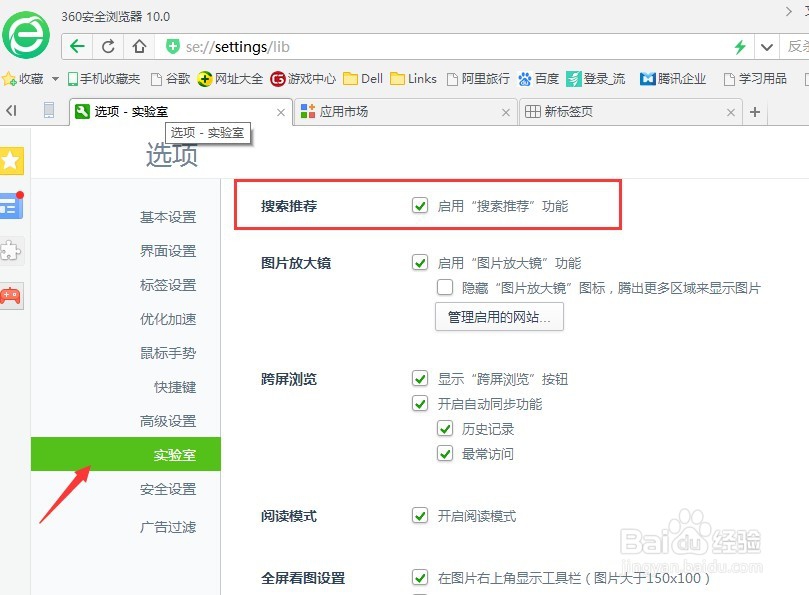Toggle 启用"搜索推荐"功能 checkbox

point(420,205)
